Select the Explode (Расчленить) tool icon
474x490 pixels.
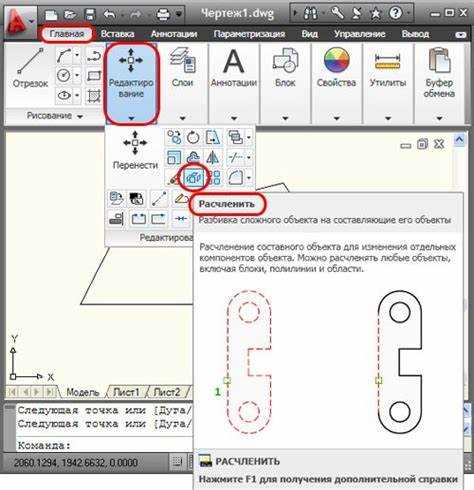coord(194,177)
